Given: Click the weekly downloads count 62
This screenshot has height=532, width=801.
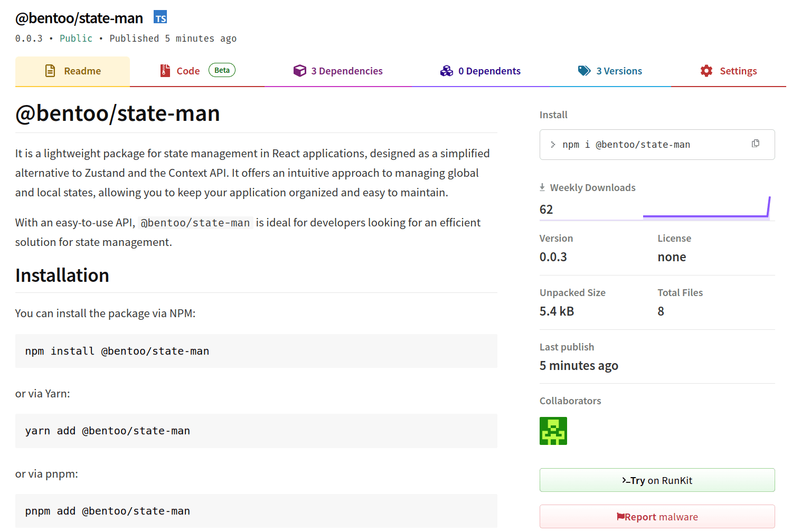Looking at the screenshot, I should [546, 210].
